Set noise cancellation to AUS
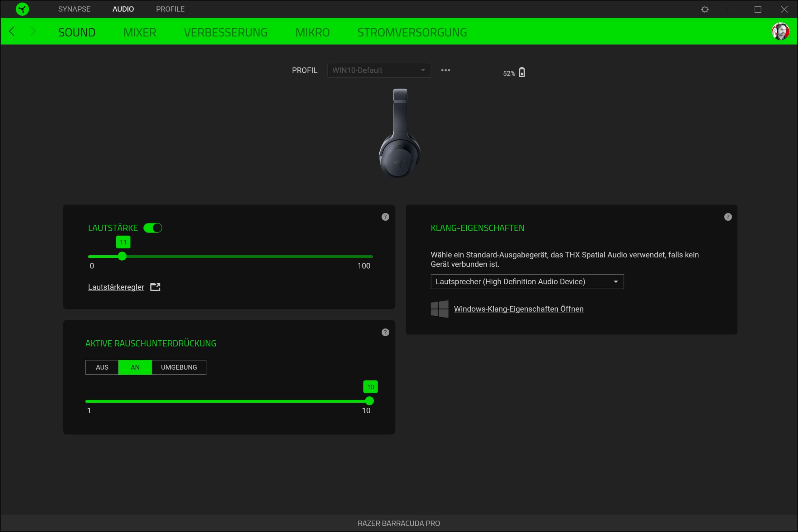Screen dimensions: 798x532 (x=102, y=367)
